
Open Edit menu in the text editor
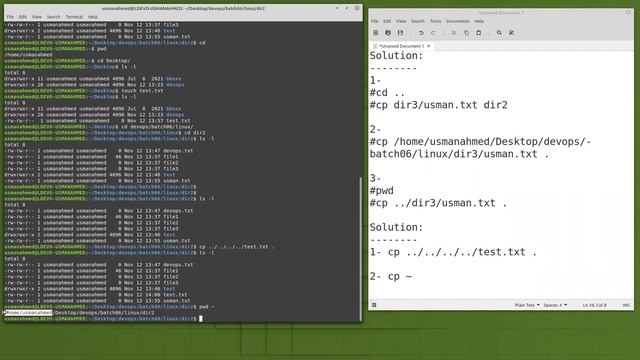tap(387, 21)
